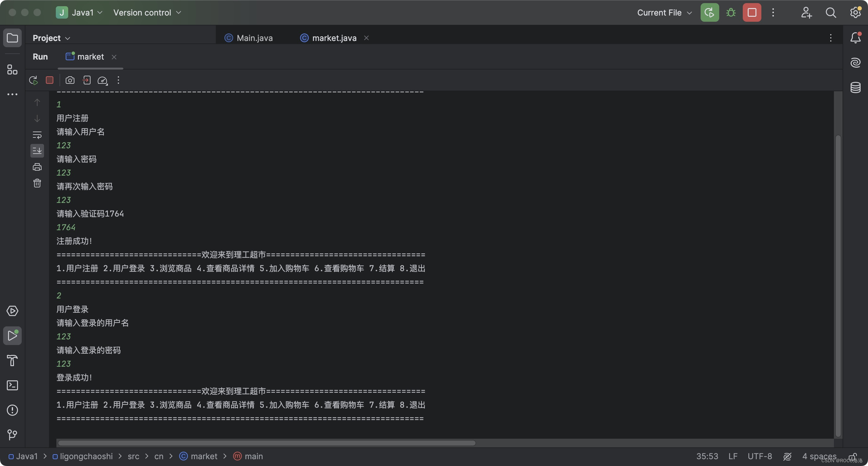Open profiler gauge icon in Run toolbar

coord(102,80)
